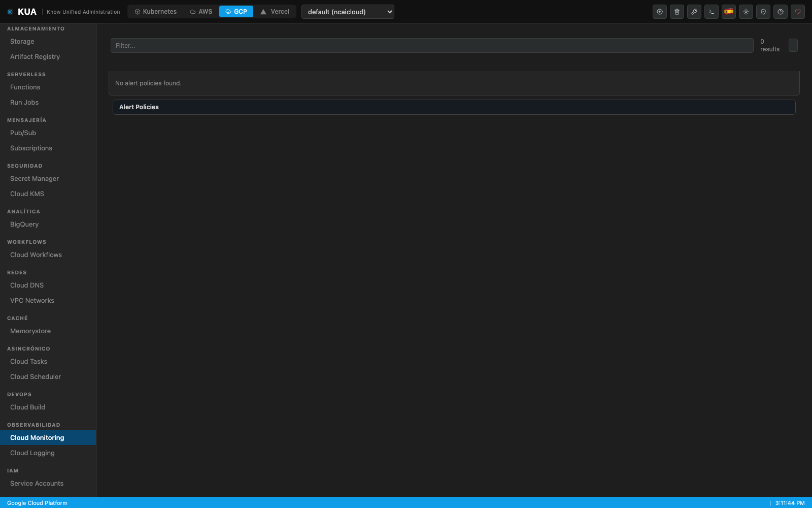Click 'Know Unified Administration' tagline
The image size is (812, 508).
pyautogui.click(x=84, y=12)
